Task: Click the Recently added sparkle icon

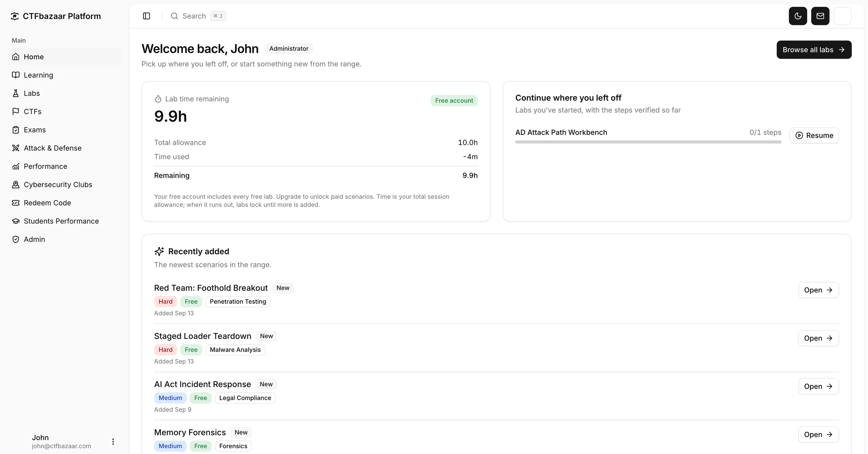Action: 159,251
